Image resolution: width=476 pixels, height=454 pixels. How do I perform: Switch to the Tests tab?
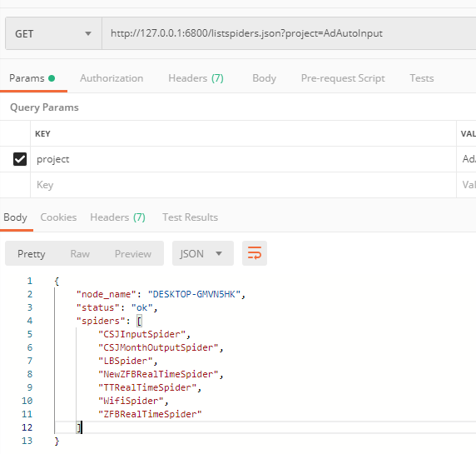pyautogui.click(x=422, y=78)
